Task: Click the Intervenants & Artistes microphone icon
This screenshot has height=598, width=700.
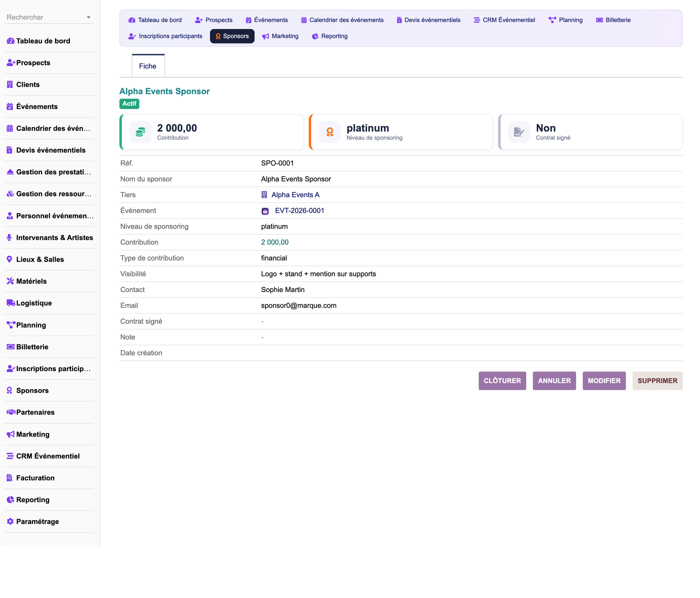Action: [9, 238]
